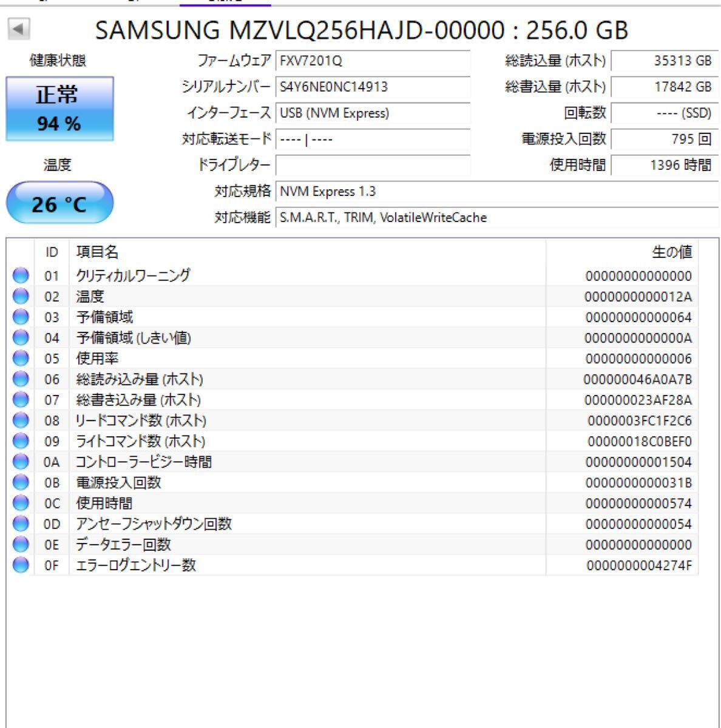This screenshot has width=721, height=728.
Task: Click the status orb for 電源投入回数 row 0B
Action: [x=21, y=482]
